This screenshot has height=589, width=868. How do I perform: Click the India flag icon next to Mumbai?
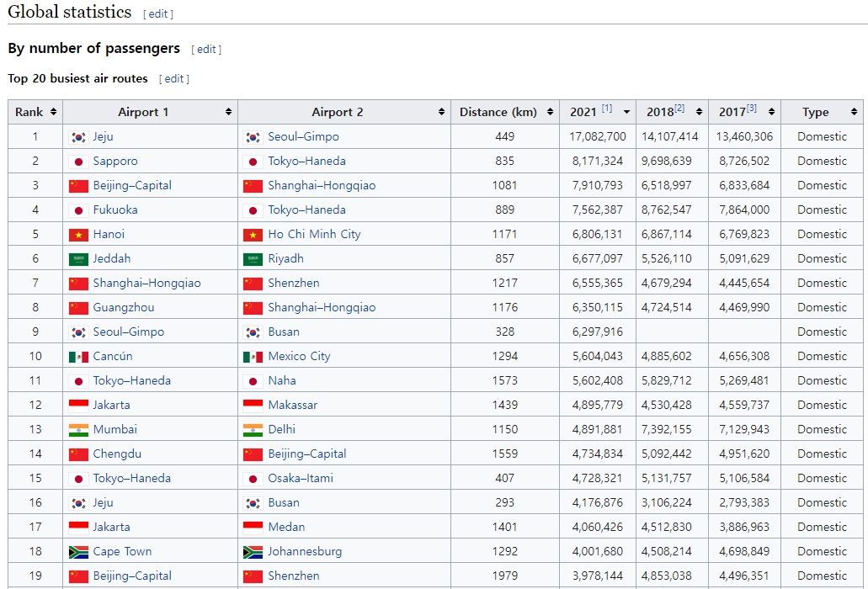click(x=78, y=430)
